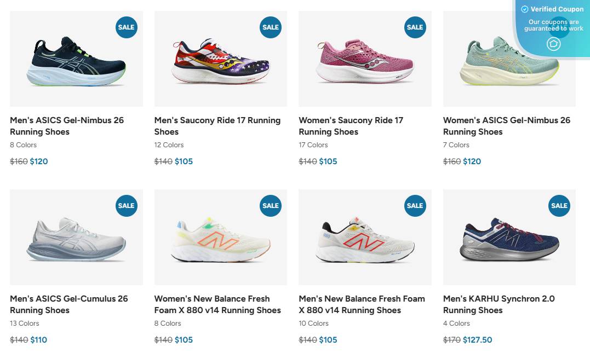Open the Men's ASICS Gel-Nimbus 26 product page
This screenshot has height=364, width=590.
66,126
